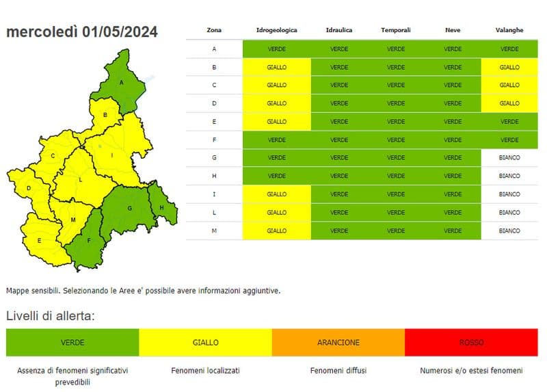Click zone L in the map center
The width and height of the screenshot is (547, 392).
80,179
